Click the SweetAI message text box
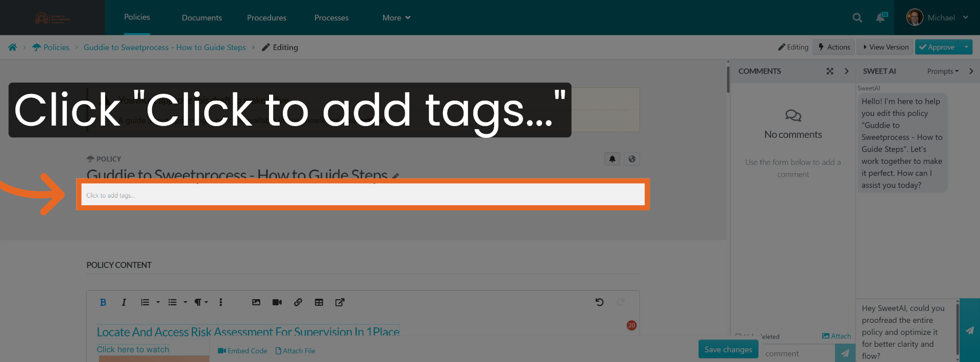Screen dimensions: 980x362 pos(906,331)
